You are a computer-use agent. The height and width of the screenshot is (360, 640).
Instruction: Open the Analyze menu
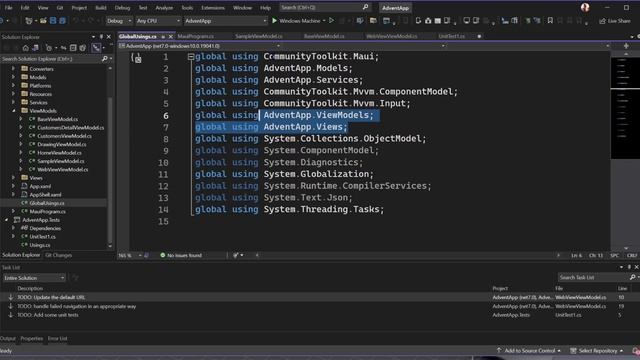164,7
